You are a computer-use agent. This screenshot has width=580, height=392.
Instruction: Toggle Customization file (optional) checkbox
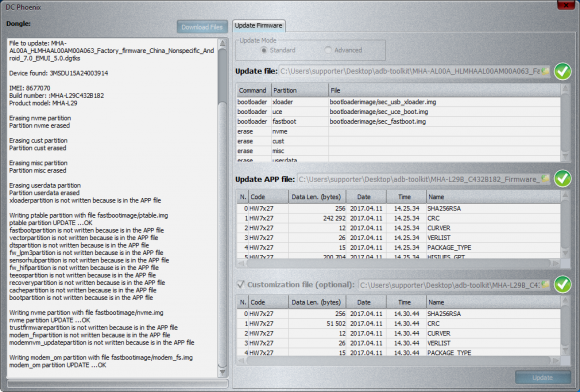(x=241, y=284)
